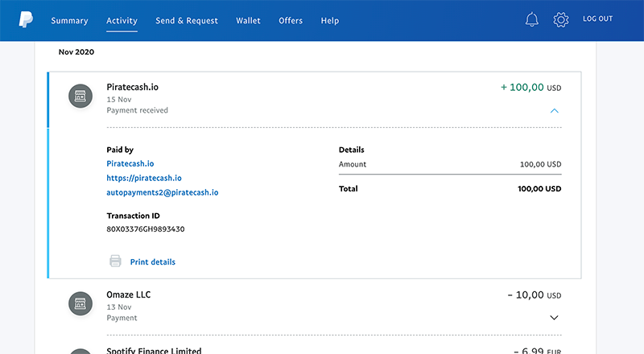
Task: Click the Piratecash.io transaction title
Action: (x=132, y=87)
